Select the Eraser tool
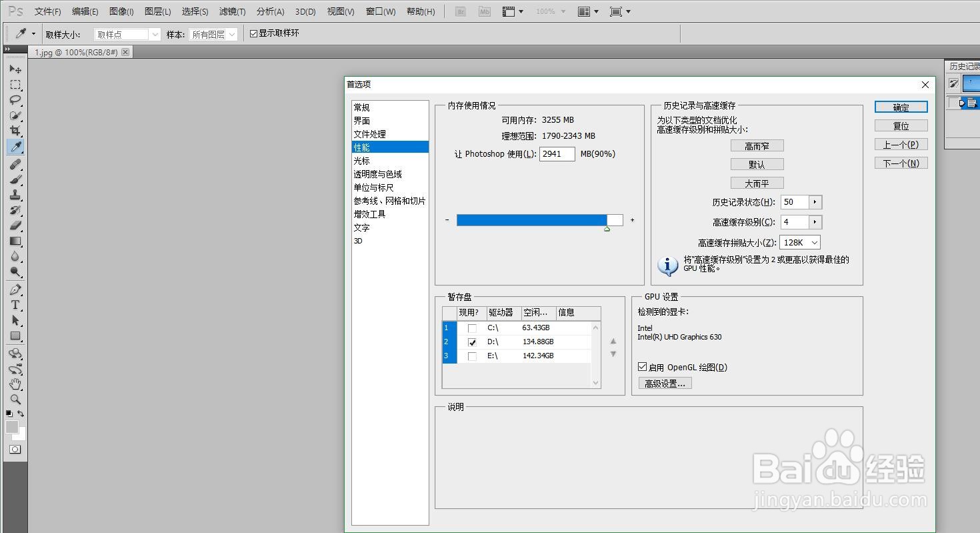The height and width of the screenshot is (533, 980). tap(15, 225)
